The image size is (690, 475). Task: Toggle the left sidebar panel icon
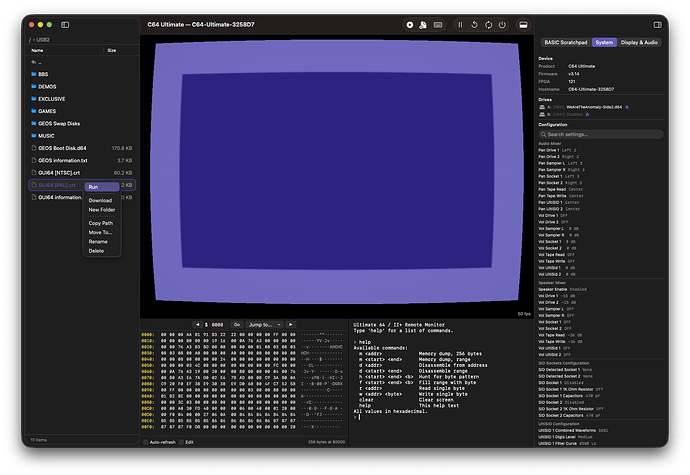click(x=65, y=25)
